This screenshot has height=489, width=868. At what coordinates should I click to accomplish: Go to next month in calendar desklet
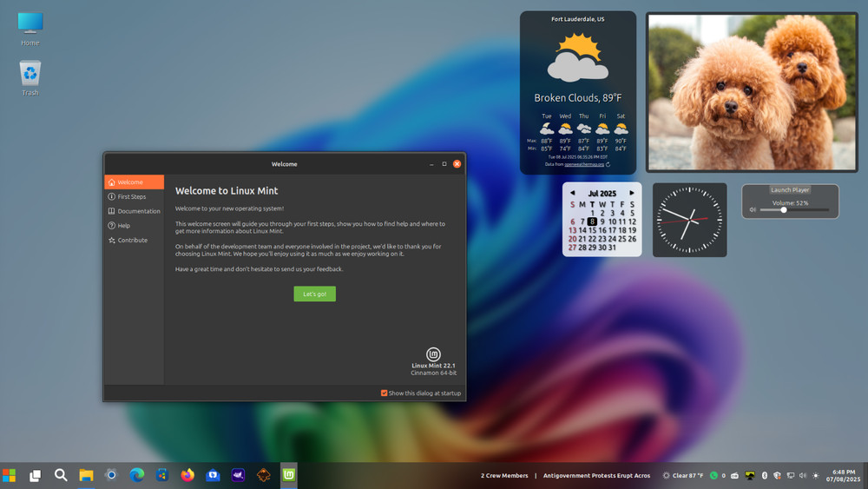click(632, 194)
